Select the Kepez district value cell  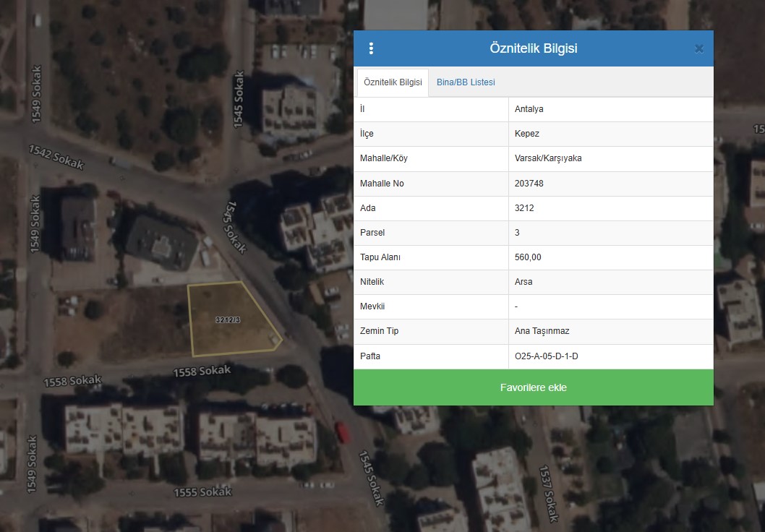(527, 134)
